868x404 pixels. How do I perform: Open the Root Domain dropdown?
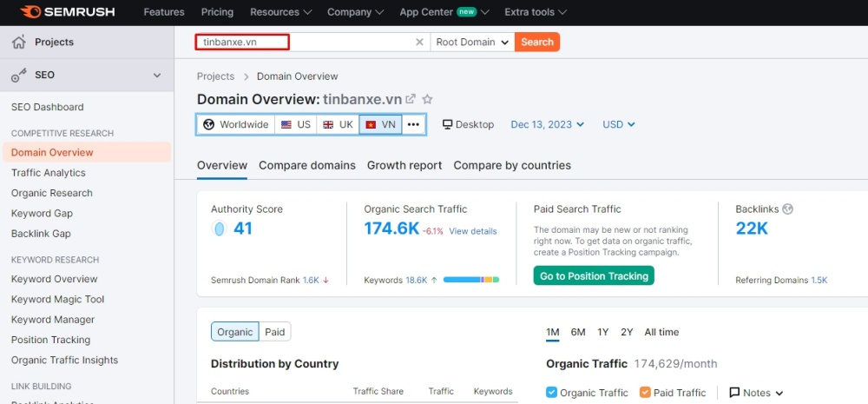[472, 42]
